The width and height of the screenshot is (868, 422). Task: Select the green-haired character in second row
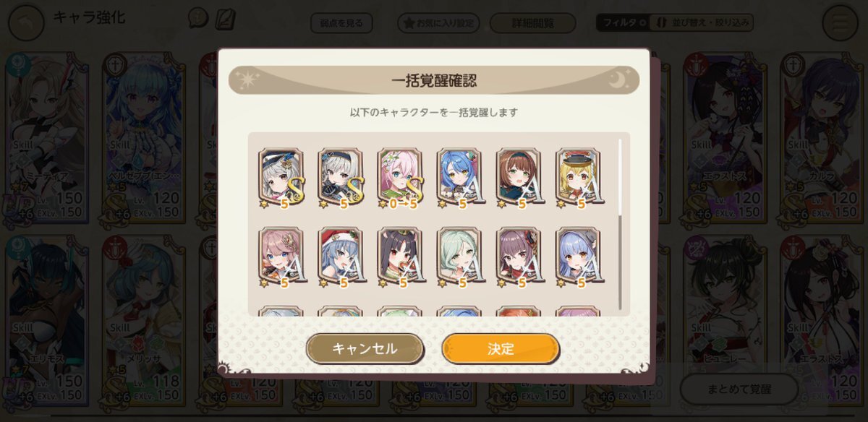tap(459, 257)
